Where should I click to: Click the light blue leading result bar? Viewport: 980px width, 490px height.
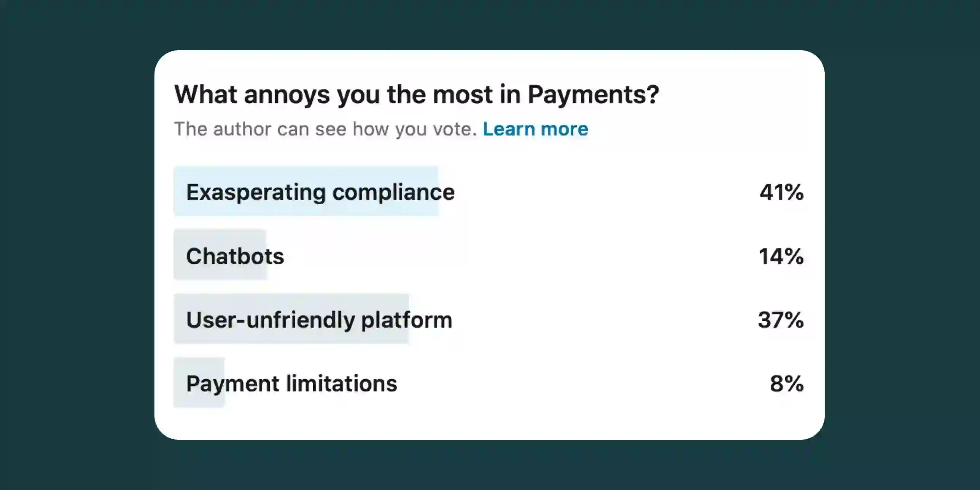coord(306,191)
